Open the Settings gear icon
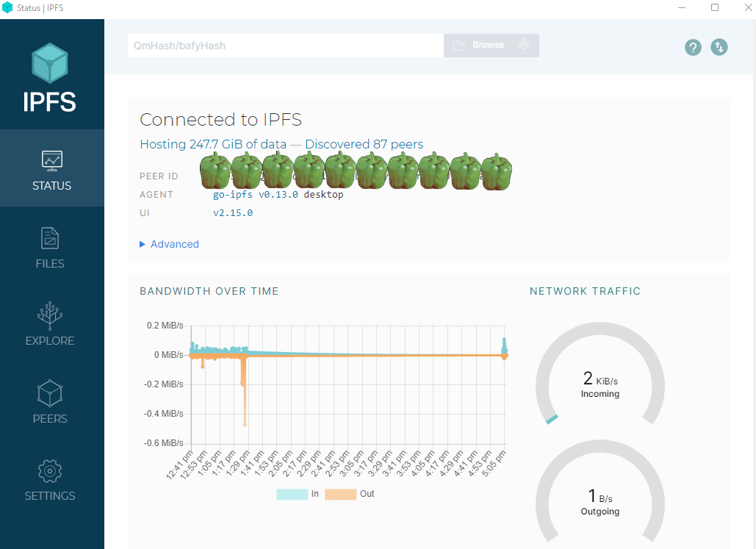Image resolution: width=756 pixels, height=549 pixels. tap(50, 471)
